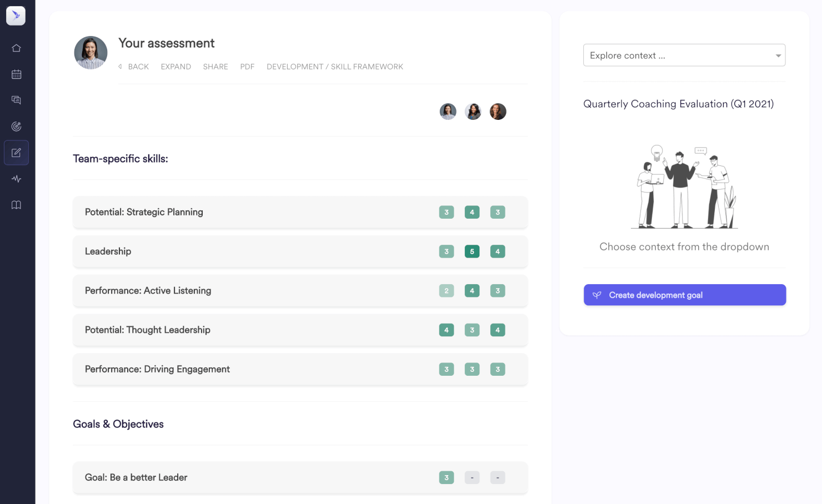
Task: Click the PDF export option
Action: 247,67
